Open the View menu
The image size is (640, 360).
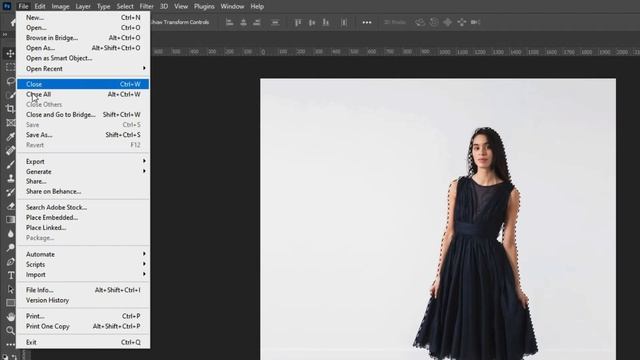tap(181, 7)
